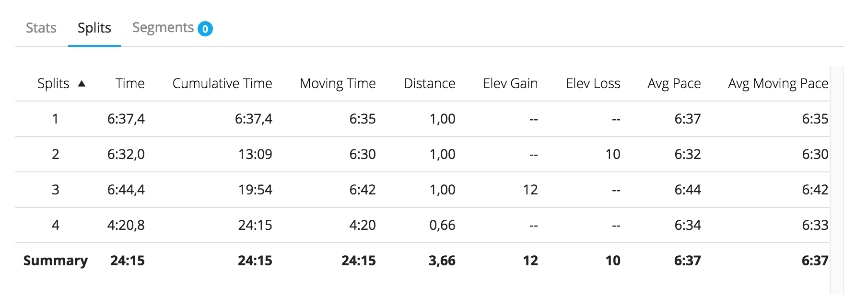The height and width of the screenshot is (295, 868).
Task: Sort by Cumulative Time column header
Action: [223, 83]
